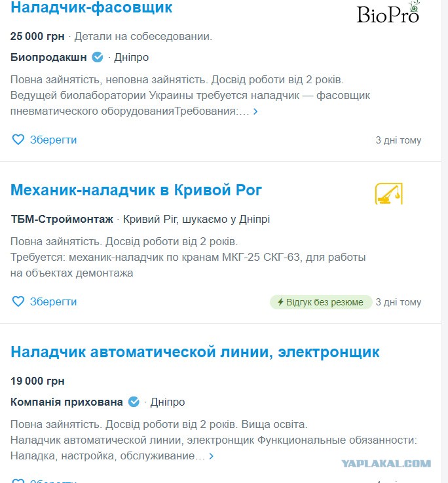Click the verified badge next to Биопродакшн
448x483 pixels.
tap(98, 57)
